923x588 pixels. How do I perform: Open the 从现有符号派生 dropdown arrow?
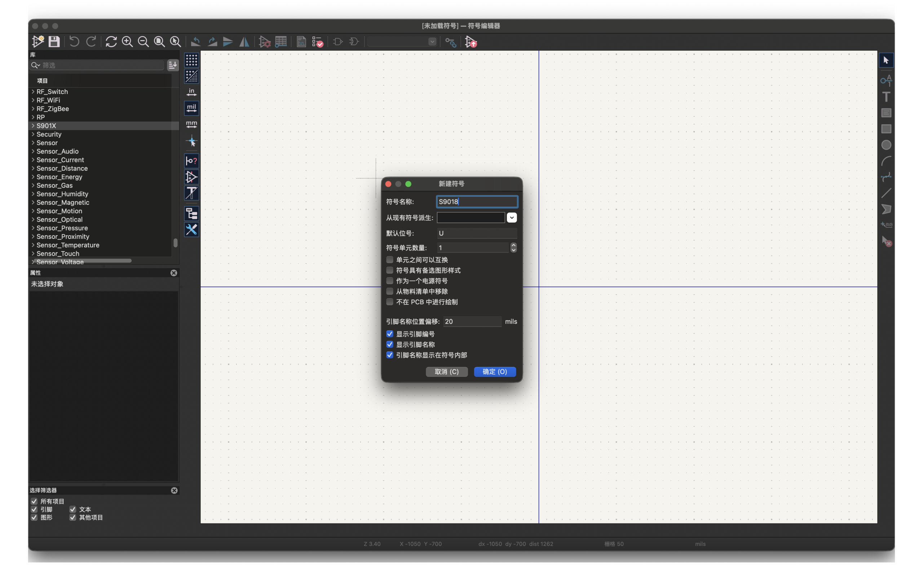[x=512, y=218]
